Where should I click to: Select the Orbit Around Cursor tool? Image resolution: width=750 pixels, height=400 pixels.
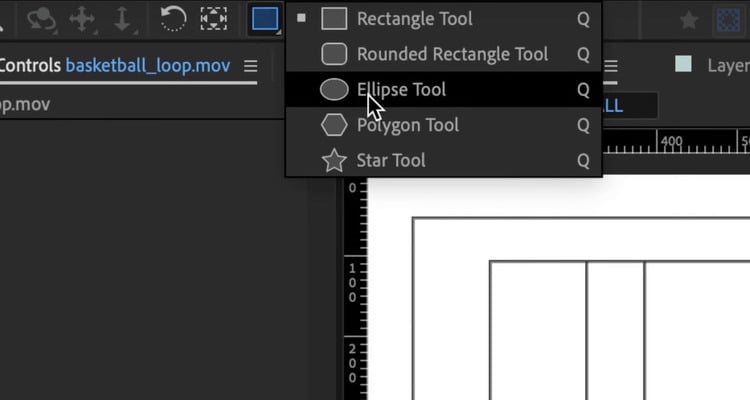tap(42, 20)
